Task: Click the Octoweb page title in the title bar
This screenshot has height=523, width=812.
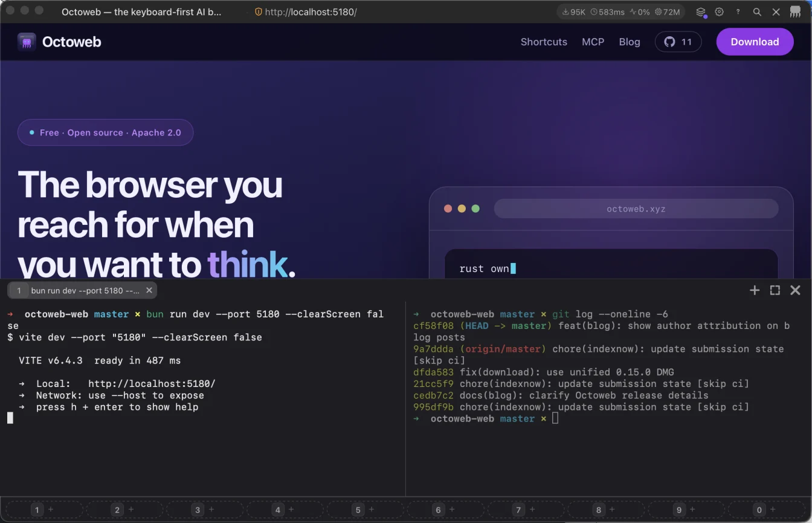Action: [x=141, y=11]
